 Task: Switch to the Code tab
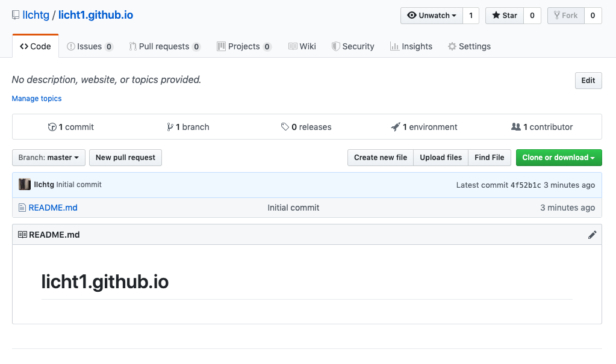[36, 46]
